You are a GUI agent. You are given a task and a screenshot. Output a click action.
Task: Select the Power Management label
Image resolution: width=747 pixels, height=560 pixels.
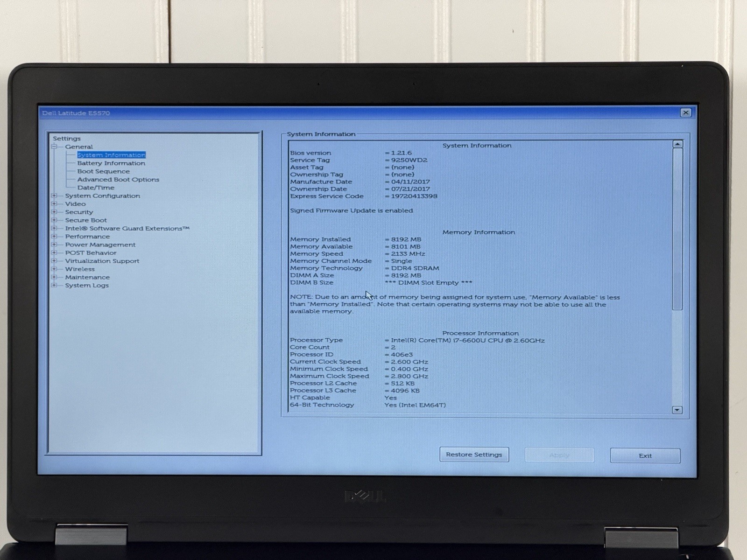pyautogui.click(x=100, y=245)
